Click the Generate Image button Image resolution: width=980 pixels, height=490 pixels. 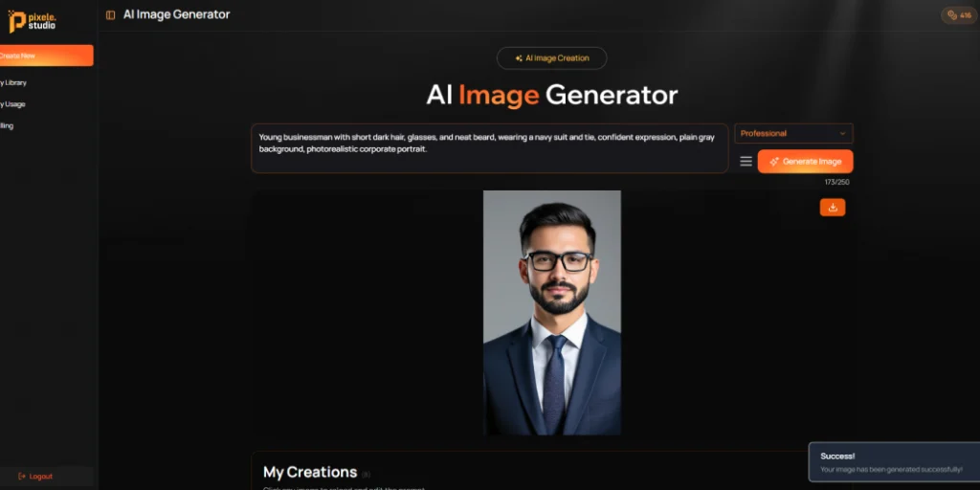click(x=805, y=161)
